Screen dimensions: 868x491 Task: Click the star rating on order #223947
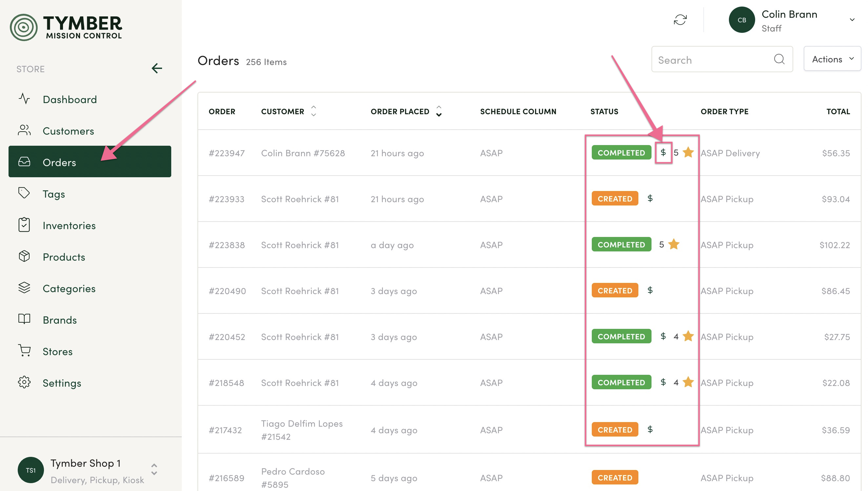(689, 152)
